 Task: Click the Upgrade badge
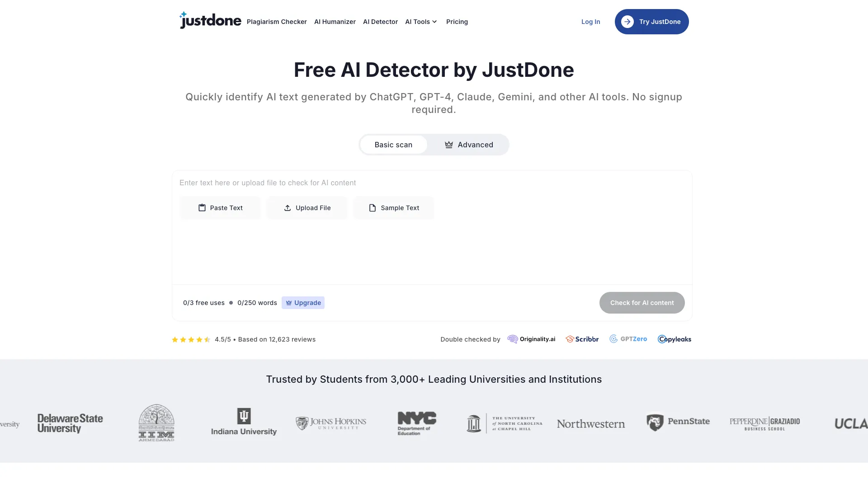303,303
